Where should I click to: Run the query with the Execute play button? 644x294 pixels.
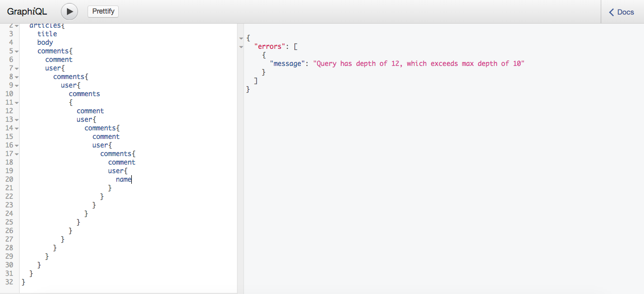(69, 12)
